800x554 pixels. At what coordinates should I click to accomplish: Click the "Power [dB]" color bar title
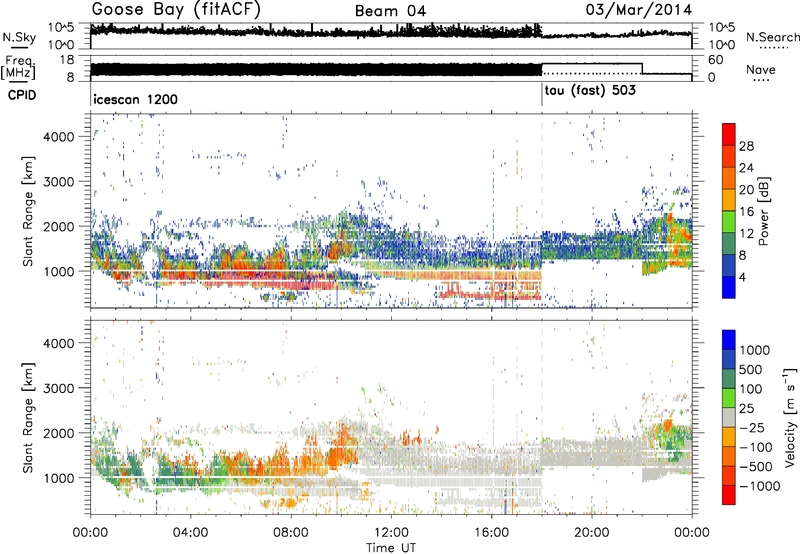(763, 211)
